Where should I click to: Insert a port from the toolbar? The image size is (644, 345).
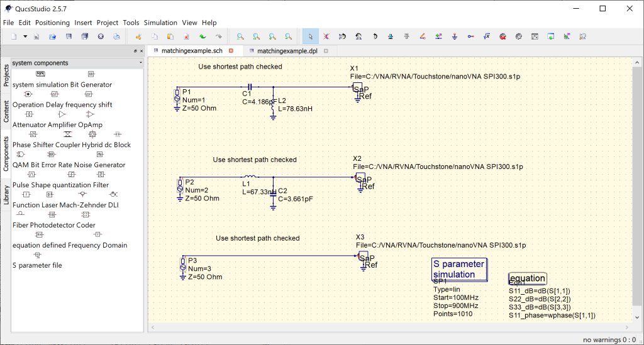470,36
